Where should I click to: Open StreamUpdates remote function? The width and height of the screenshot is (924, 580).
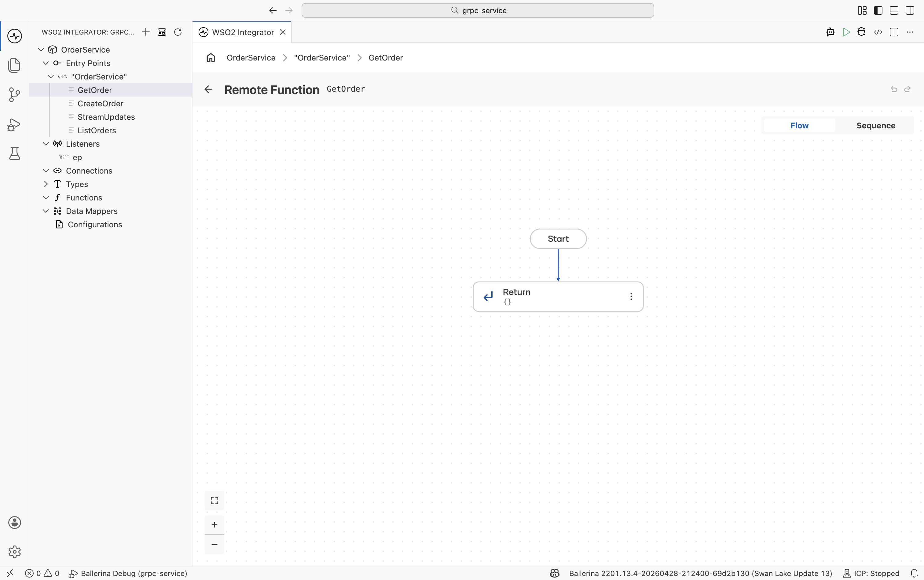click(111, 117)
